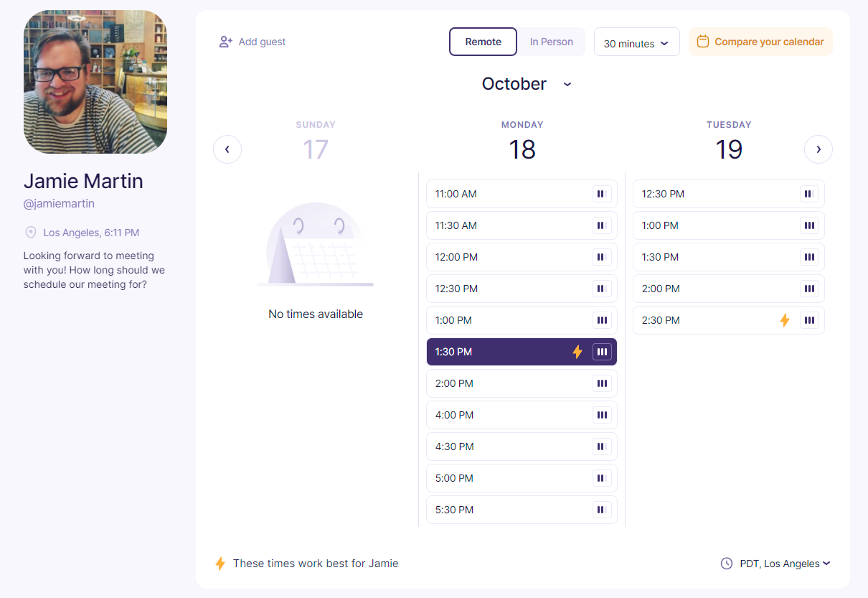Pick the Tuesday 1:30 PM slot
The height and width of the screenshot is (598, 868).
(729, 257)
